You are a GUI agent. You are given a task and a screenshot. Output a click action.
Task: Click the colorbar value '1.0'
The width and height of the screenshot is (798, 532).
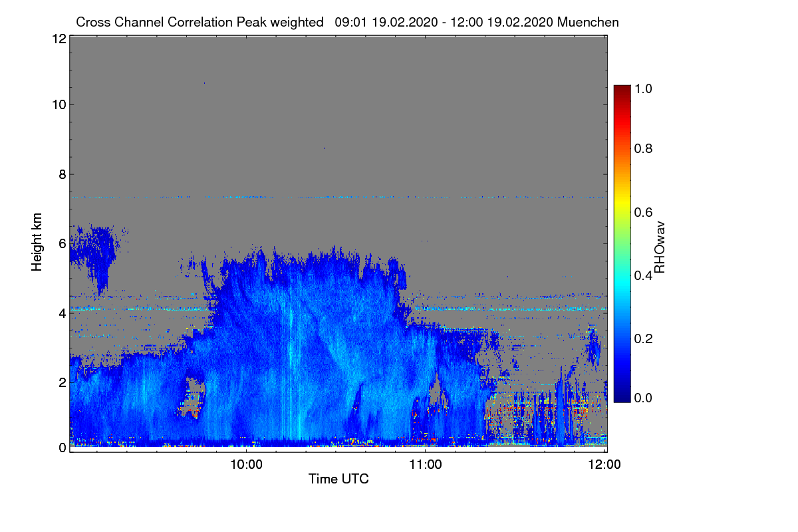point(644,88)
